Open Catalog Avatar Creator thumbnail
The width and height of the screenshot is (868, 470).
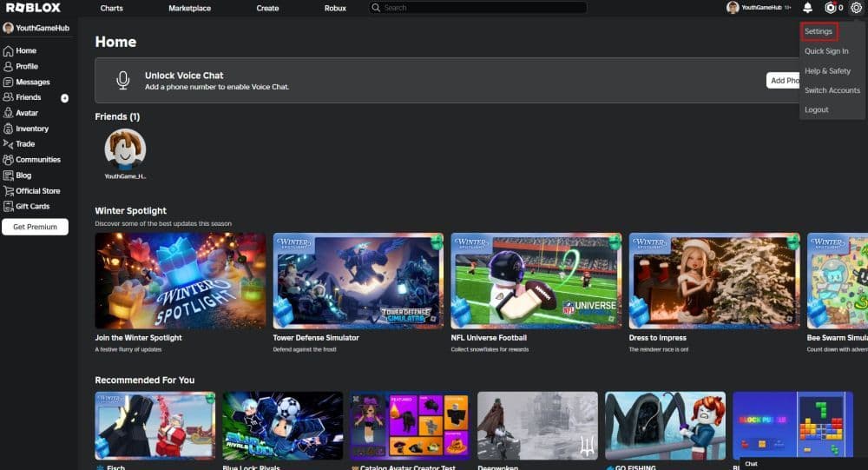[411, 426]
